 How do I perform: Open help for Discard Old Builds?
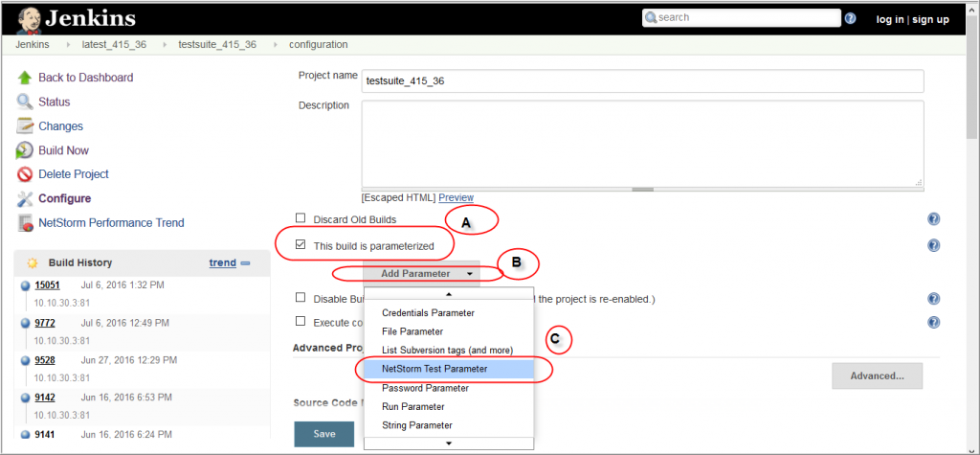(x=934, y=219)
